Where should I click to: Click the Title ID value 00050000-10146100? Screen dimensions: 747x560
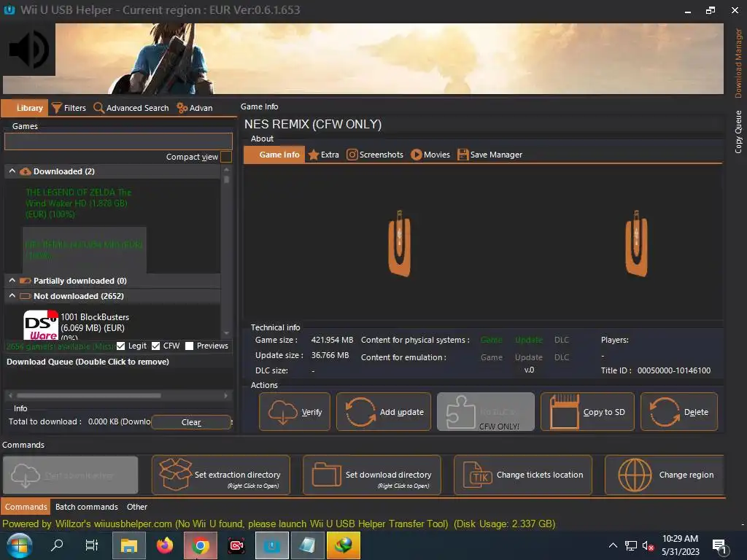pyautogui.click(x=673, y=370)
